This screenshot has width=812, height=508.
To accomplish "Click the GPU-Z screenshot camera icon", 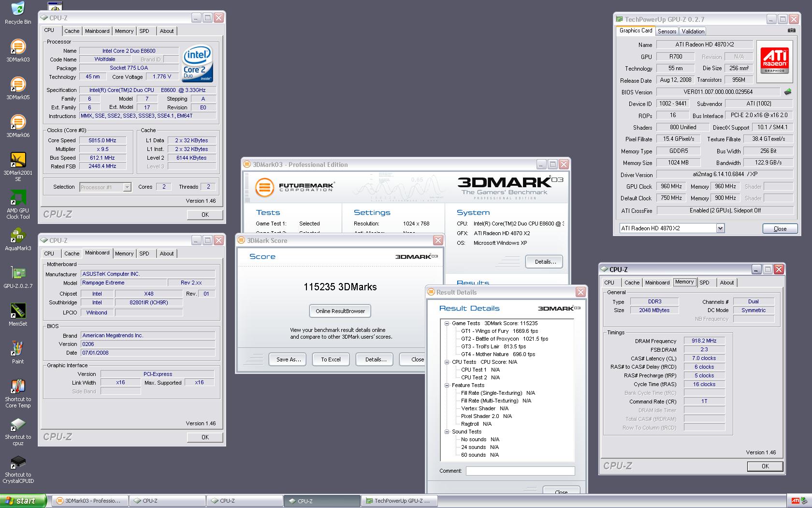I will 791,30.
